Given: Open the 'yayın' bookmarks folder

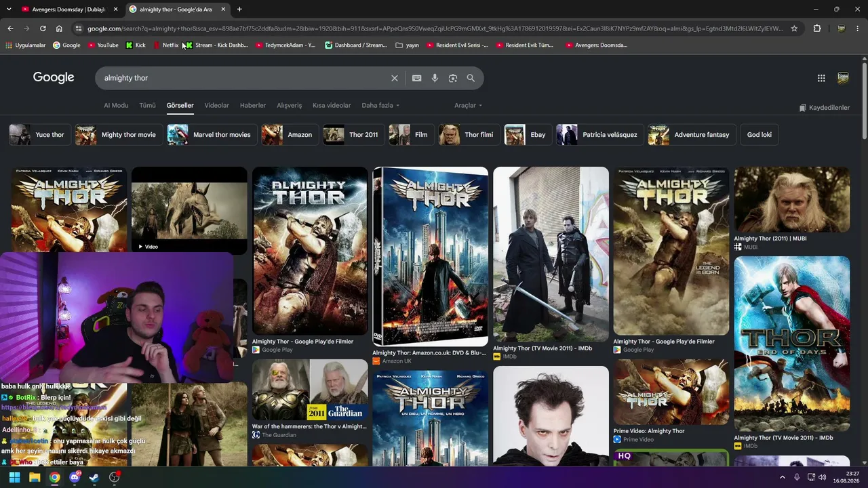Looking at the screenshot, I should click(x=408, y=45).
